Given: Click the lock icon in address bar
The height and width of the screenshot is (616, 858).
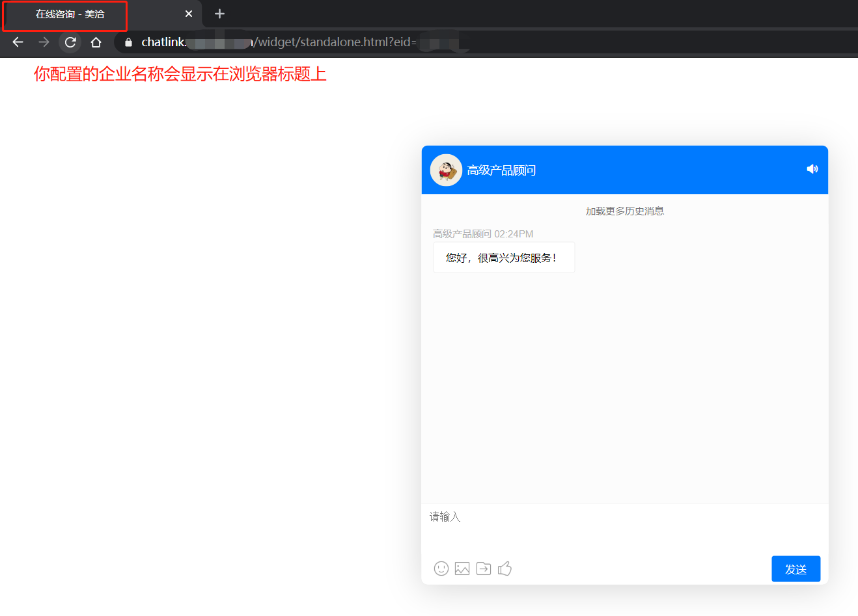Looking at the screenshot, I should click(128, 42).
